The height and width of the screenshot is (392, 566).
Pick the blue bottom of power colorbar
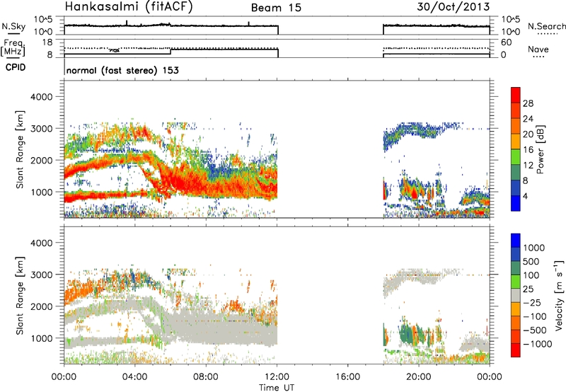pyautogui.click(x=516, y=203)
